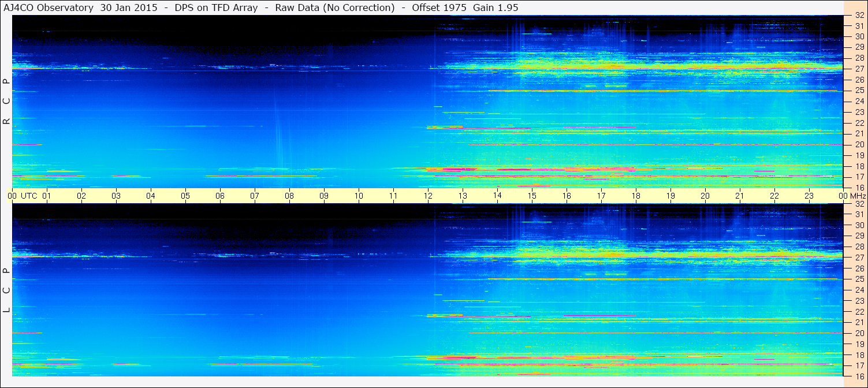Pick the 21 hour mark on the UTC axis
Viewport: 868px width, 388px height.
740,196
